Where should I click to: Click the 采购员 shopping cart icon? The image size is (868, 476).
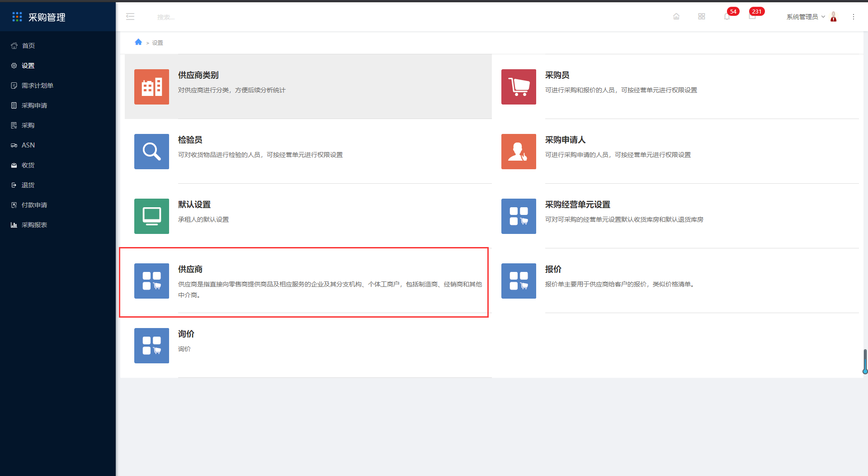pyautogui.click(x=519, y=87)
